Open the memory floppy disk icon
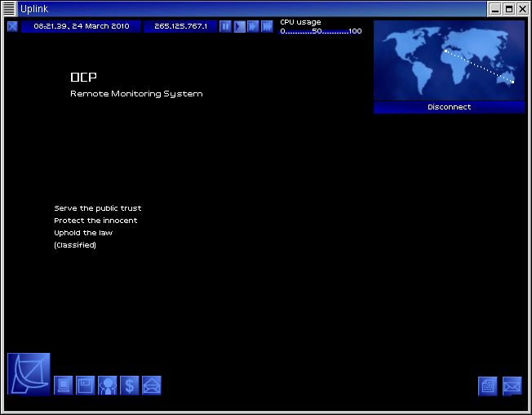The width and height of the screenshot is (532, 415). [85, 386]
